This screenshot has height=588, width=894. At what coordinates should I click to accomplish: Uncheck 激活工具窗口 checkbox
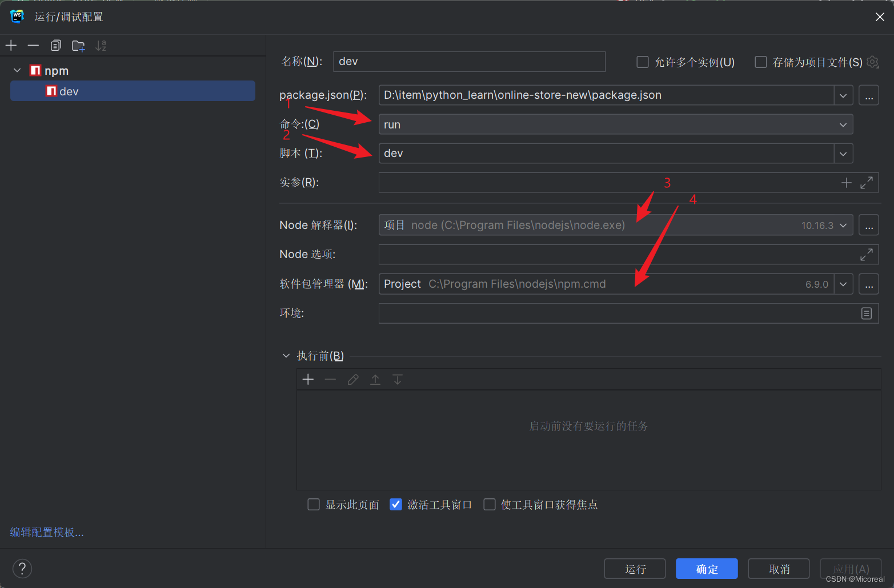tap(396, 505)
